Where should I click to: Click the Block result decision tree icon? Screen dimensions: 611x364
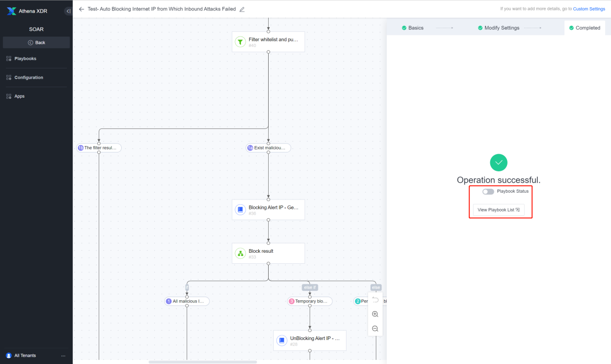point(240,253)
